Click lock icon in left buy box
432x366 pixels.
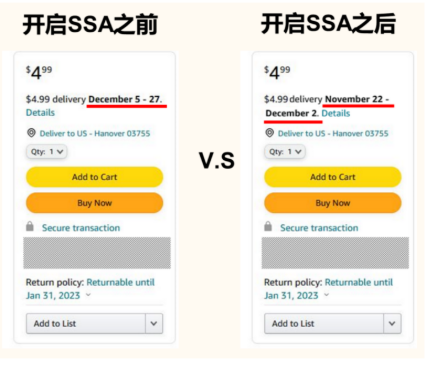(x=30, y=226)
